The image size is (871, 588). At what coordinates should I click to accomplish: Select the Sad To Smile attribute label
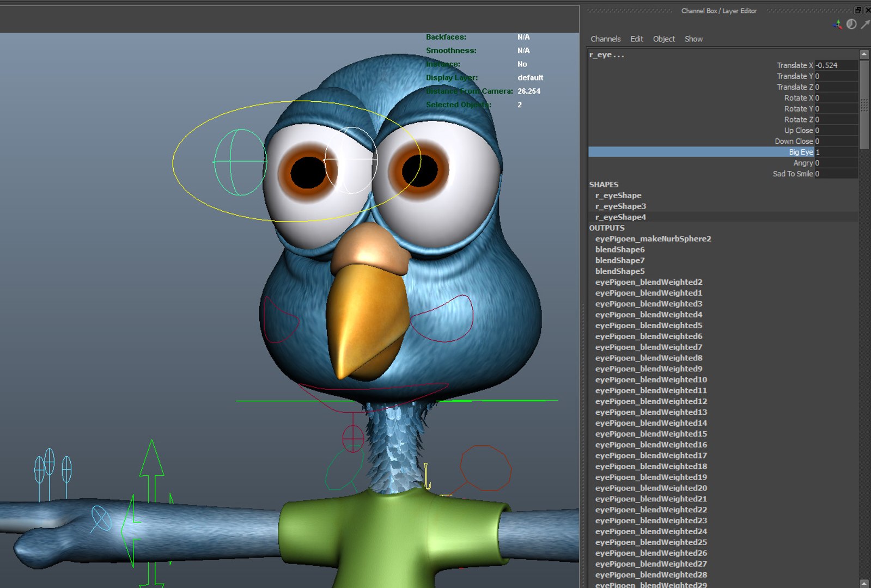tap(793, 174)
